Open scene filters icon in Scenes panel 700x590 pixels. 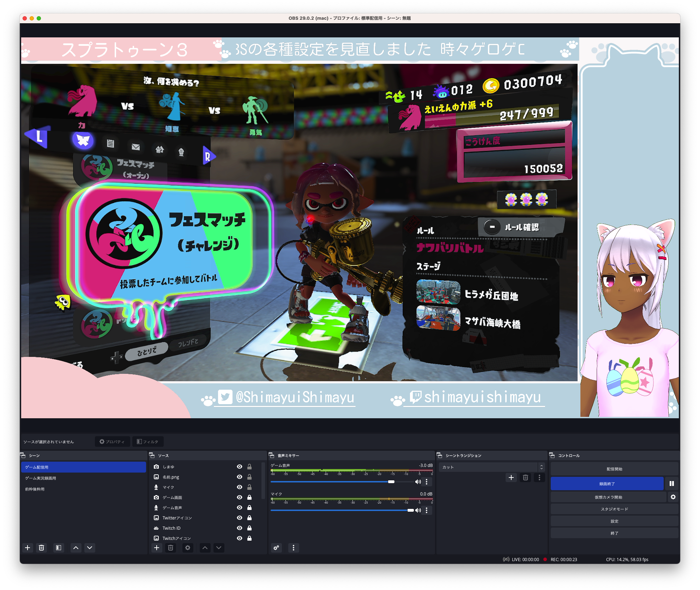[x=59, y=548]
